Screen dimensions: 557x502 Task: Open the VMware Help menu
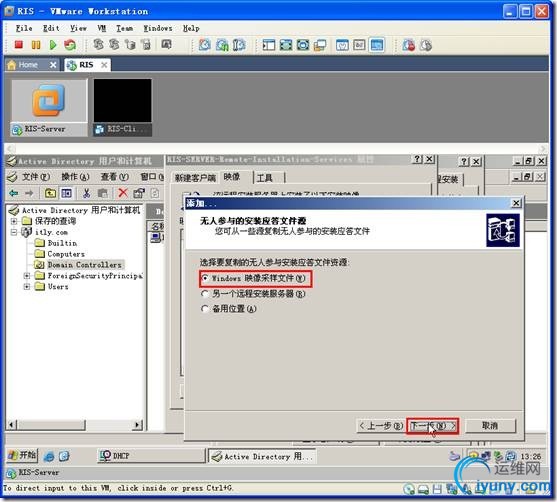pos(191,28)
